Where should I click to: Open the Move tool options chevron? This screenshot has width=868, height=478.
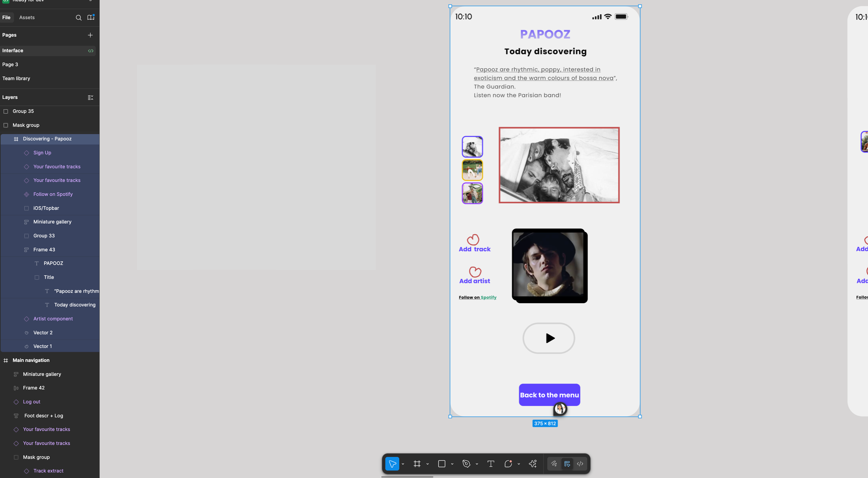(x=403, y=464)
